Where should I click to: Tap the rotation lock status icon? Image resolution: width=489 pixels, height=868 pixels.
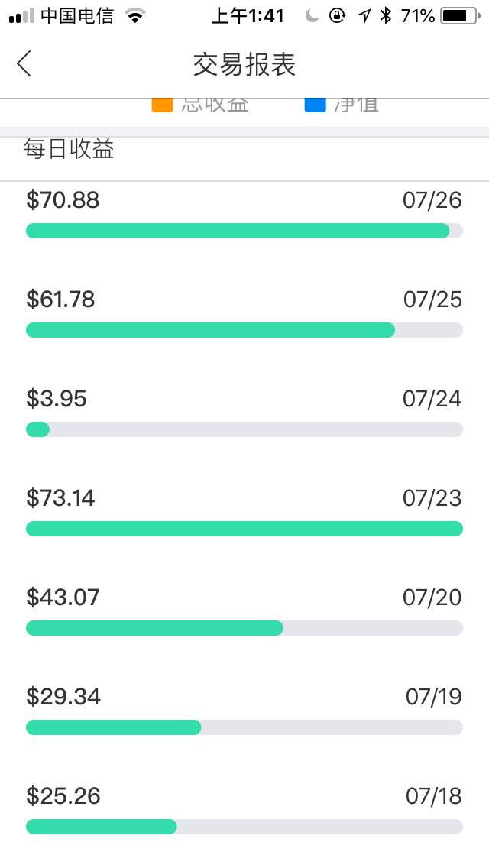(x=337, y=16)
